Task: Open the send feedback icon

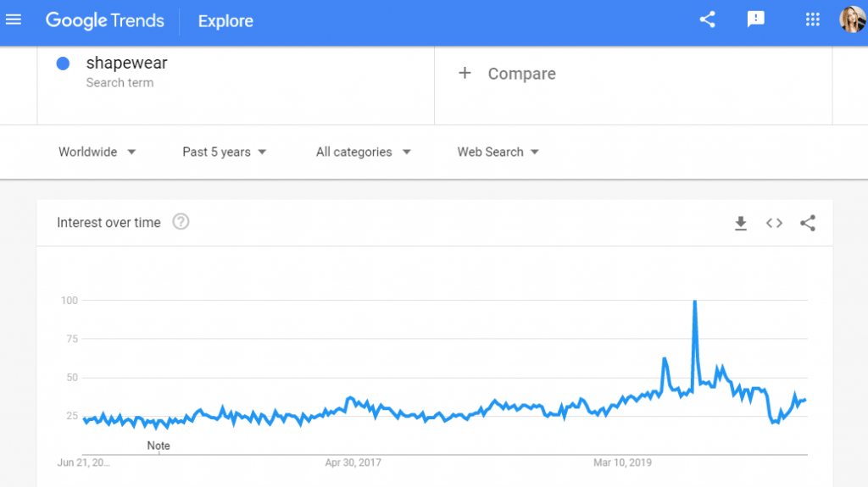Action: coord(755,19)
